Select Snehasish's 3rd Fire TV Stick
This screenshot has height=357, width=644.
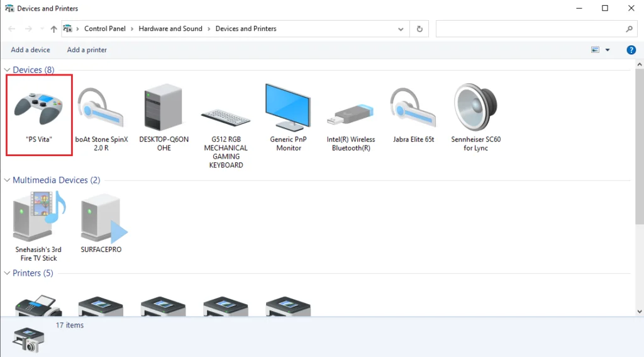(38, 226)
